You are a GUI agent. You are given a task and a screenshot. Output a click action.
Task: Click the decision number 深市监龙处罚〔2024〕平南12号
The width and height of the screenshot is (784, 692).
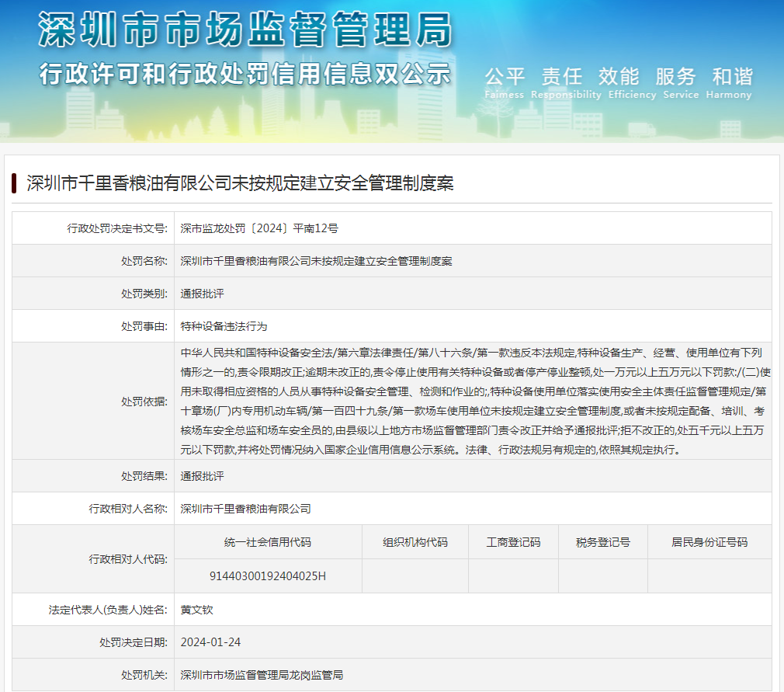259,228
